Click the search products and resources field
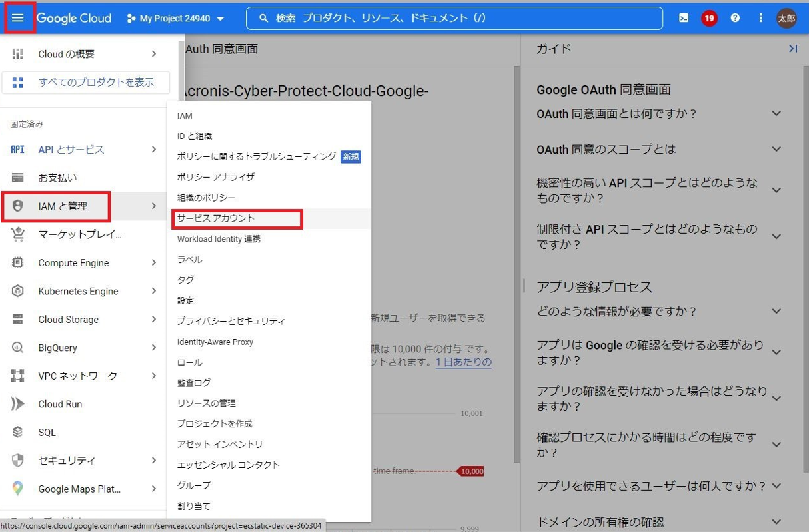The height and width of the screenshot is (532, 809). (x=454, y=19)
